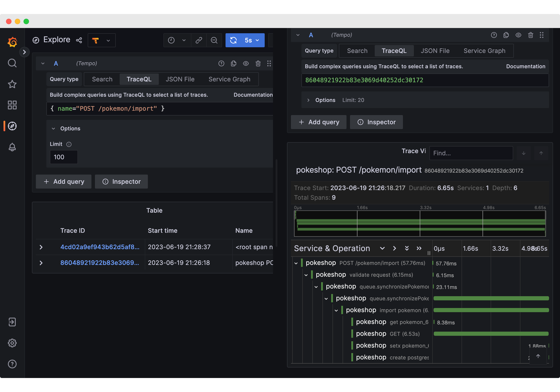Delete query A in the left pane
Screen dimensions: 560x392
258,63
